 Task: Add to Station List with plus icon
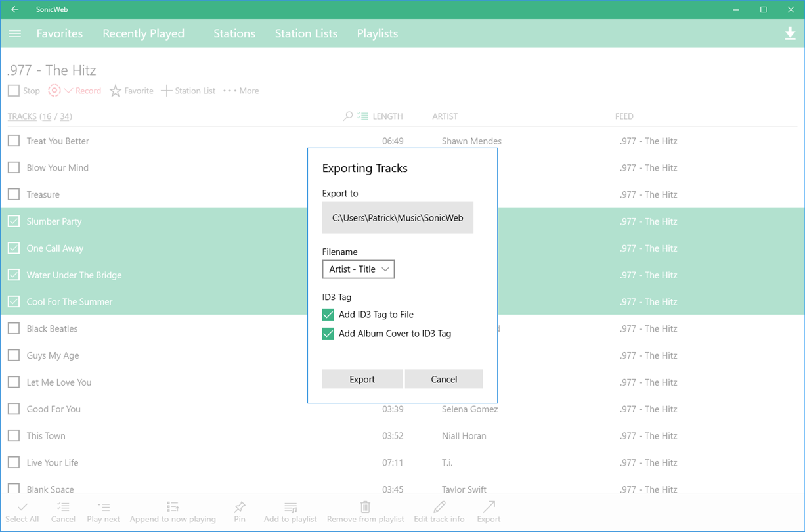pyautogui.click(x=167, y=91)
